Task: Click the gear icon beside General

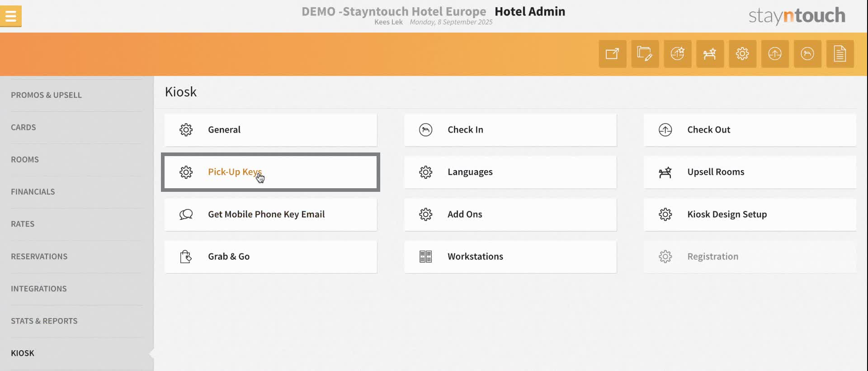Action: click(186, 130)
